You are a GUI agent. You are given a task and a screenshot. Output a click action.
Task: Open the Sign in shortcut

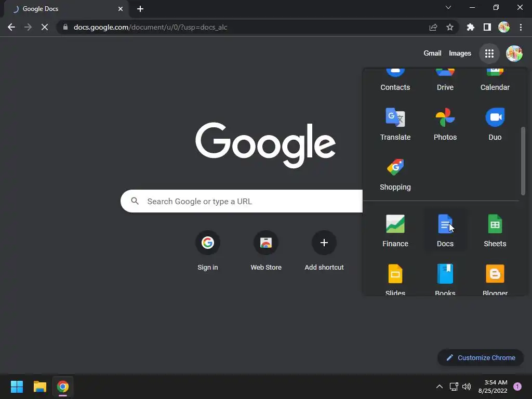tap(208, 250)
